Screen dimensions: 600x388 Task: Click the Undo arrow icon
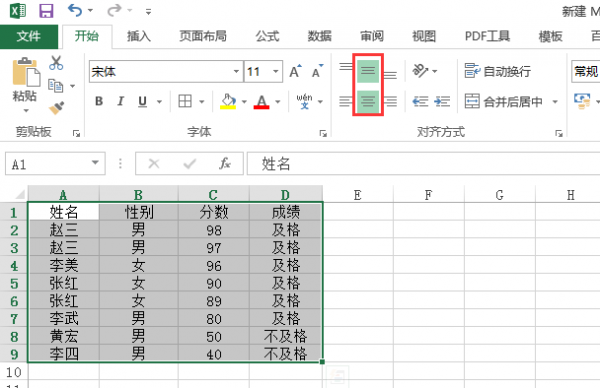click(x=75, y=10)
